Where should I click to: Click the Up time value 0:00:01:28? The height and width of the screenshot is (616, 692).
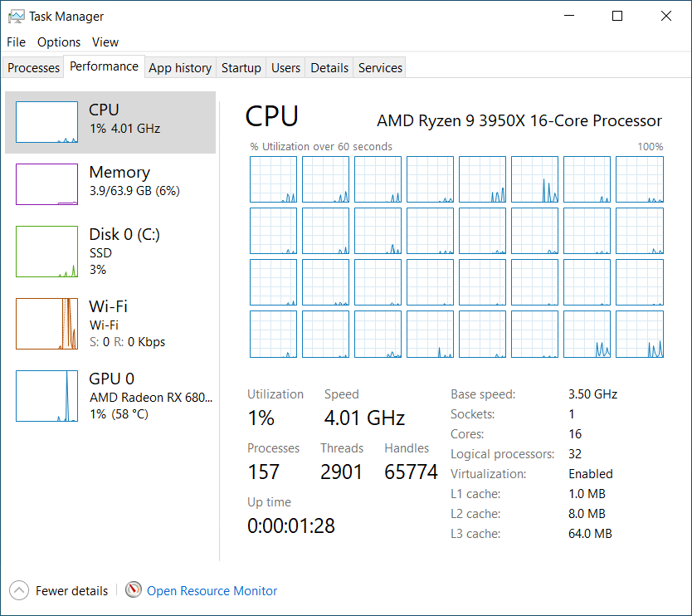click(291, 526)
